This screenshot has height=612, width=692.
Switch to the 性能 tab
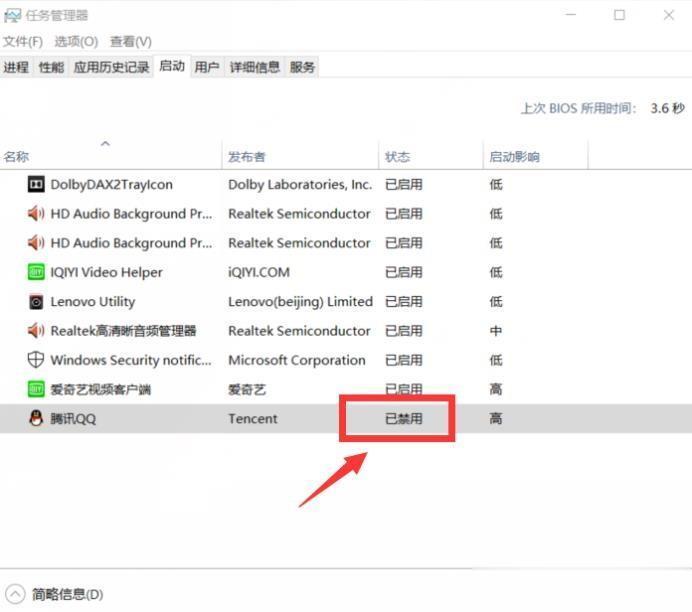[x=51, y=67]
